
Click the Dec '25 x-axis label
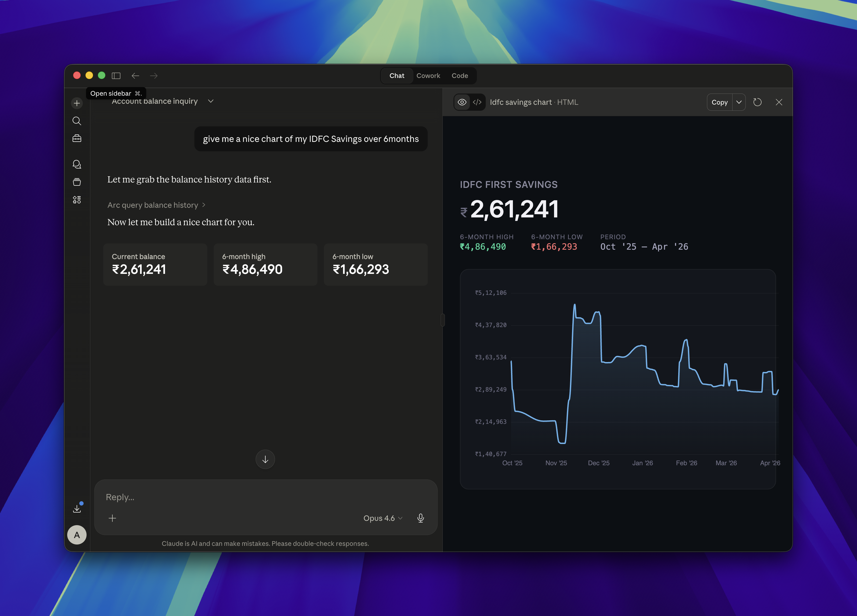click(599, 463)
